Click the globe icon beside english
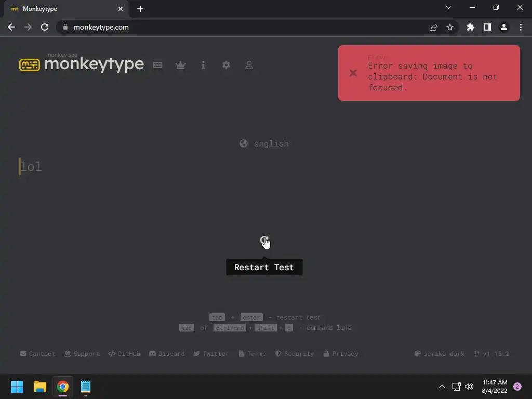Viewport: 532px width, 399px height. tap(244, 143)
